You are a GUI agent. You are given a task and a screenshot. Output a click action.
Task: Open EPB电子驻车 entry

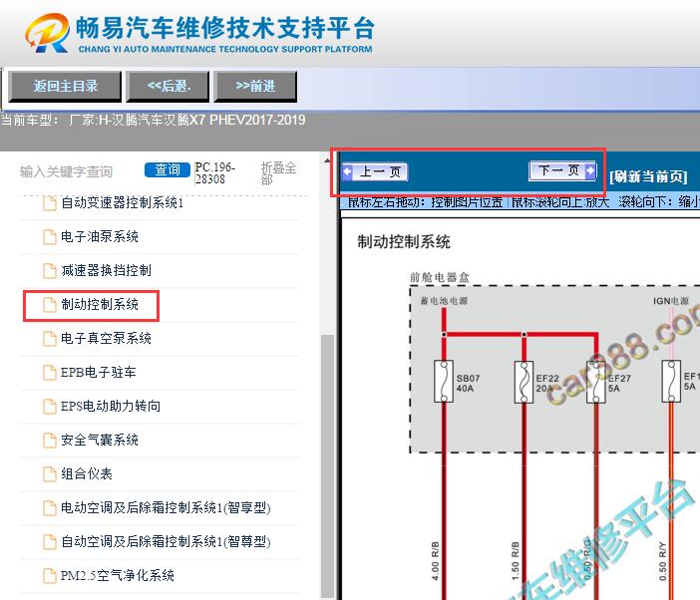98,372
